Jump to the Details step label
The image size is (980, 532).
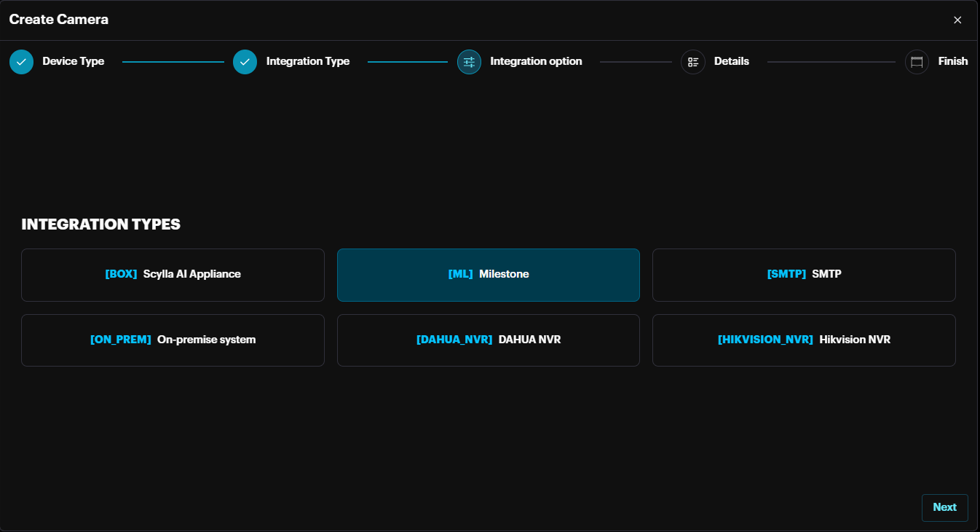pyautogui.click(x=731, y=62)
